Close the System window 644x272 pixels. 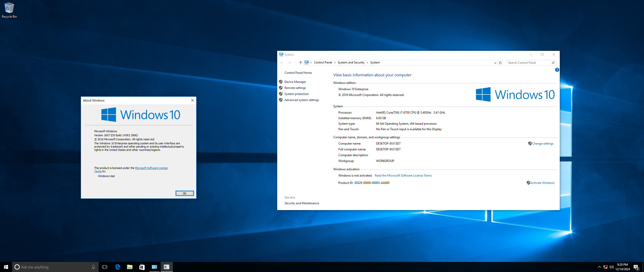[x=554, y=54]
